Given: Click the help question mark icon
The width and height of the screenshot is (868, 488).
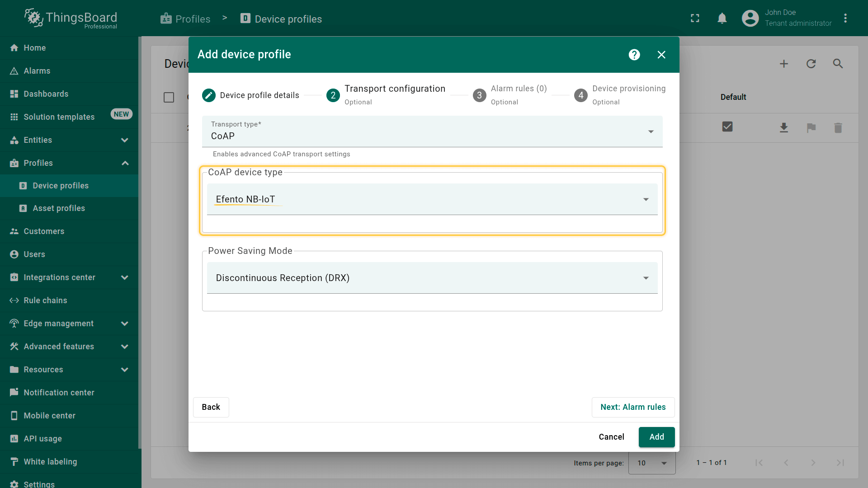Looking at the screenshot, I should 634,55.
